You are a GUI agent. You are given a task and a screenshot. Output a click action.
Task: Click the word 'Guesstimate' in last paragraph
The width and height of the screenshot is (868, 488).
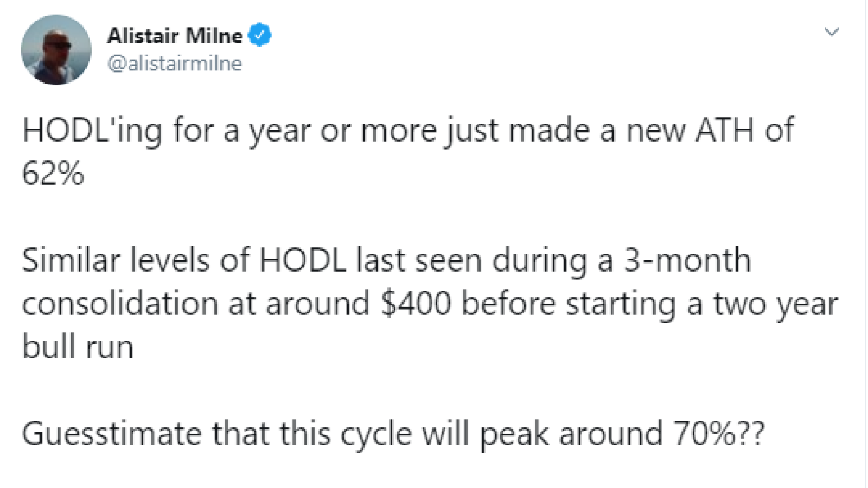tap(111, 434)
